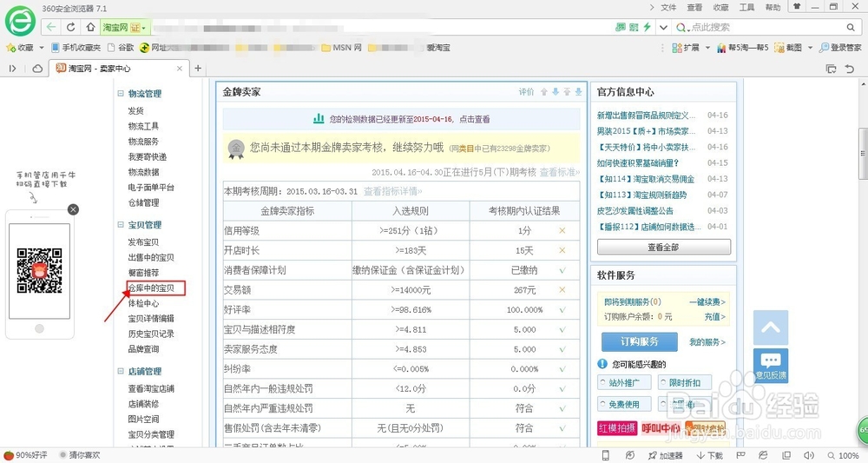Open the address bar dropdown arrow
The height and width of the screenshot is (463, 868).
coord(663,27)
